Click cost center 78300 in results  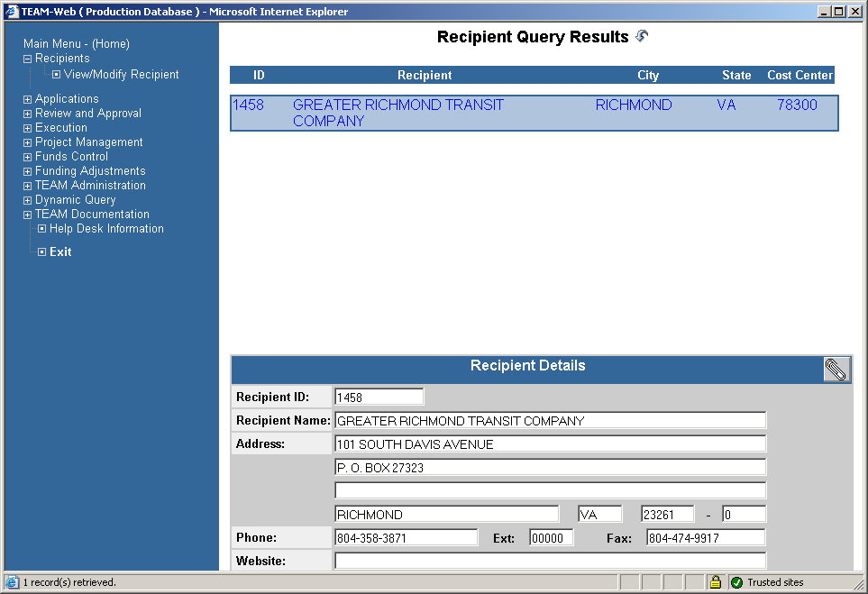797,105
